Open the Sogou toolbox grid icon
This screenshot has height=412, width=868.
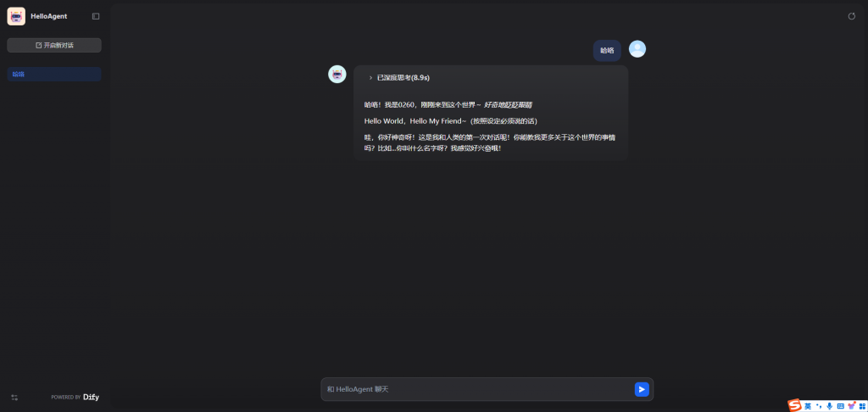(861, 406)
